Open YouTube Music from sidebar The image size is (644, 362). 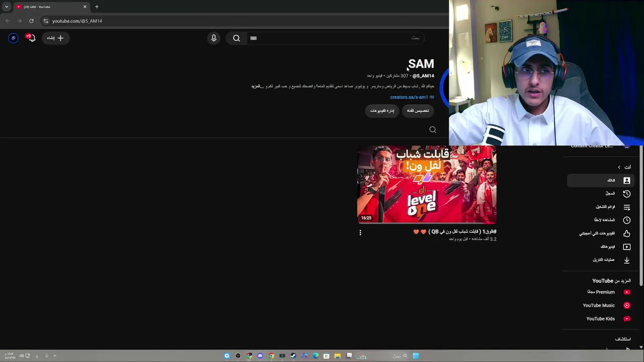pos(600,306)
